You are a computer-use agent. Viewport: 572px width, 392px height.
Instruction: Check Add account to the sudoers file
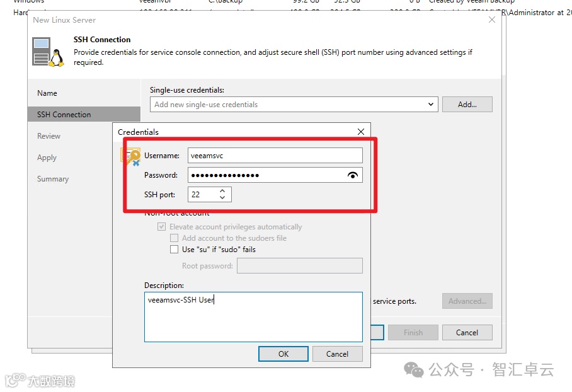(174, 238)
